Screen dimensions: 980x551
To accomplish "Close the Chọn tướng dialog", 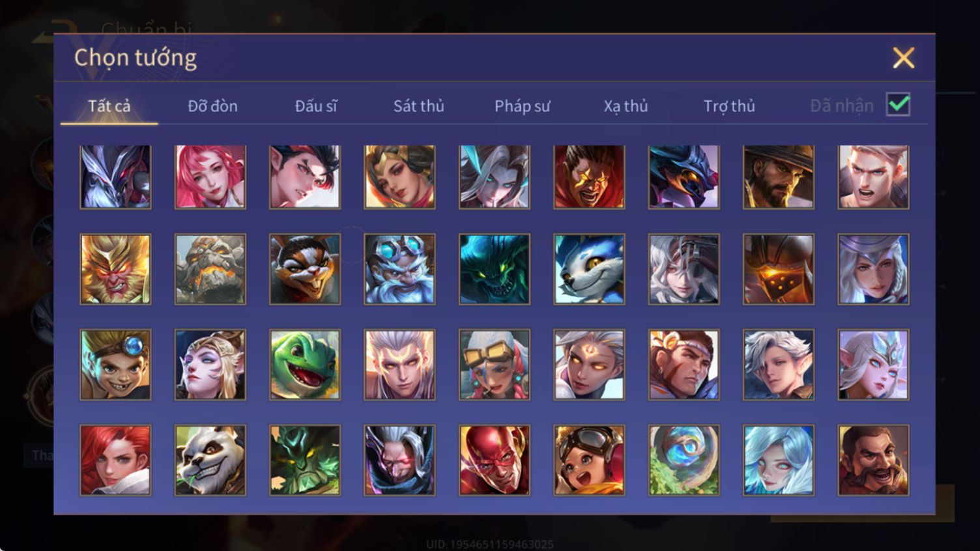I will pos(903,58).
